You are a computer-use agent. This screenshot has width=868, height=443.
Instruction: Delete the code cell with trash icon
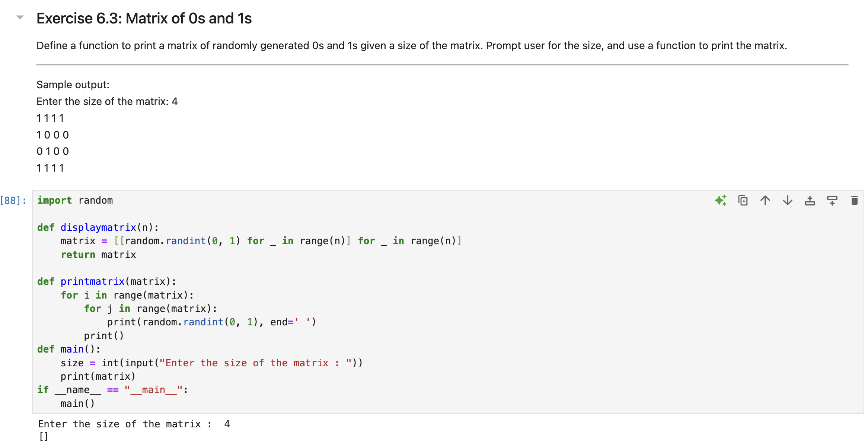point(854,200)
